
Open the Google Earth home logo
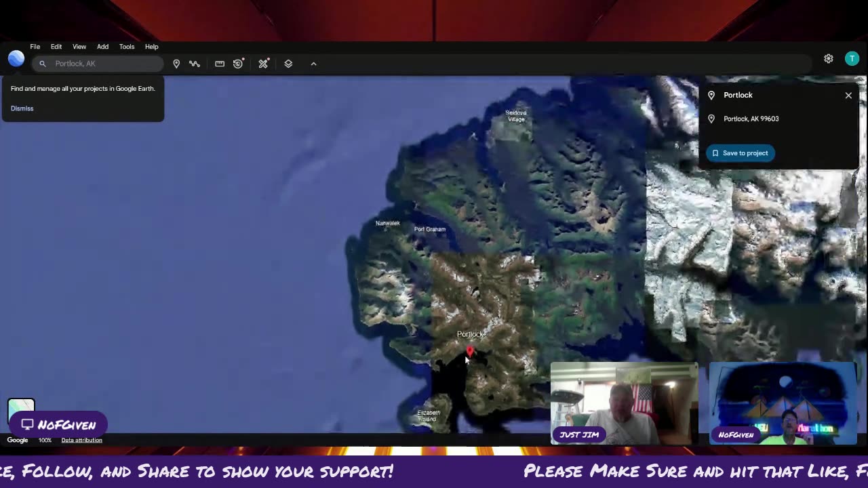[x=16, y=59]
